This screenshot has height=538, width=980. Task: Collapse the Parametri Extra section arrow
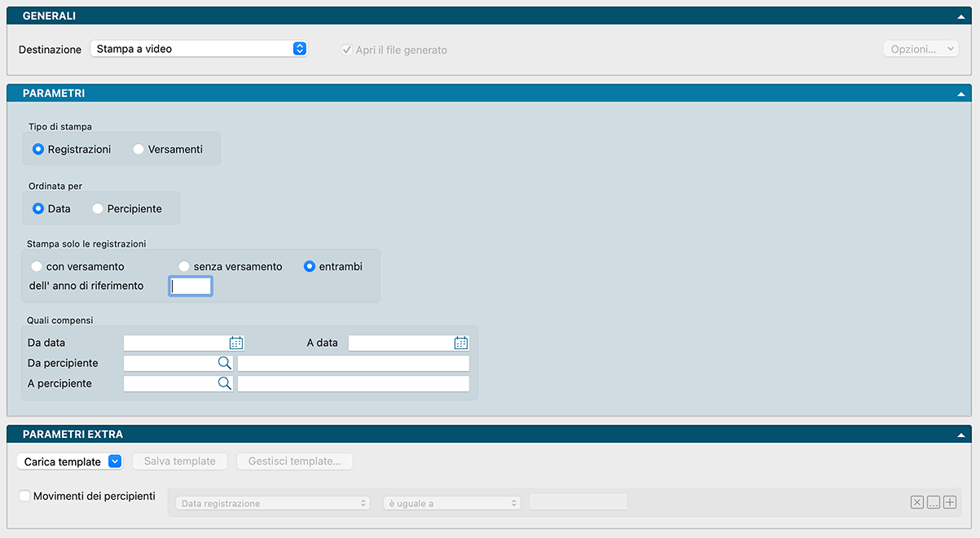[963, 435]
